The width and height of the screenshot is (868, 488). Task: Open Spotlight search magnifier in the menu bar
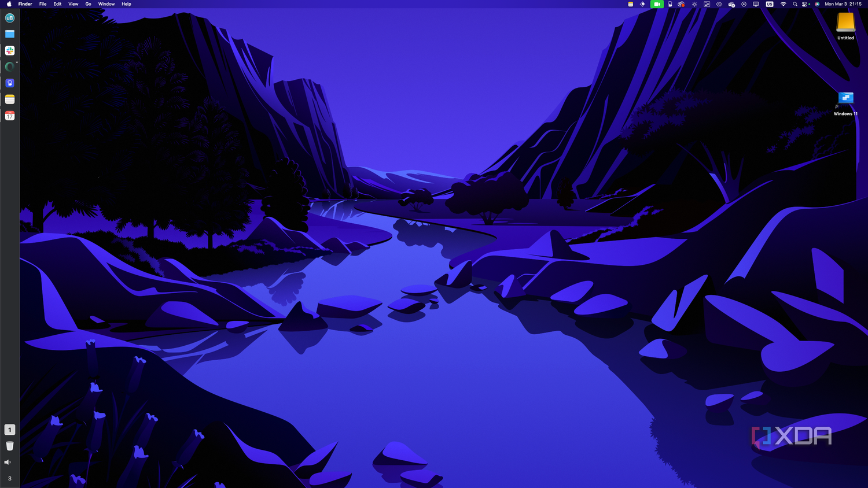795,4
